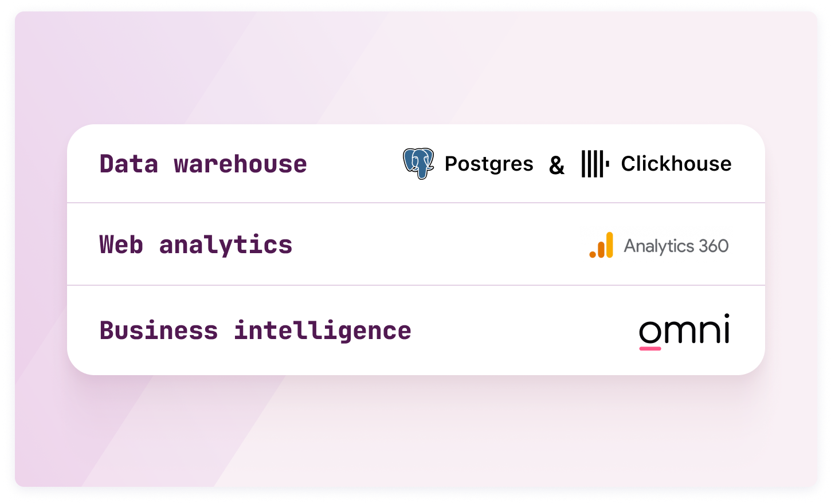Click the word Analytics beside the logo
This screenshot has height=504, width=831.
(658, 246)
